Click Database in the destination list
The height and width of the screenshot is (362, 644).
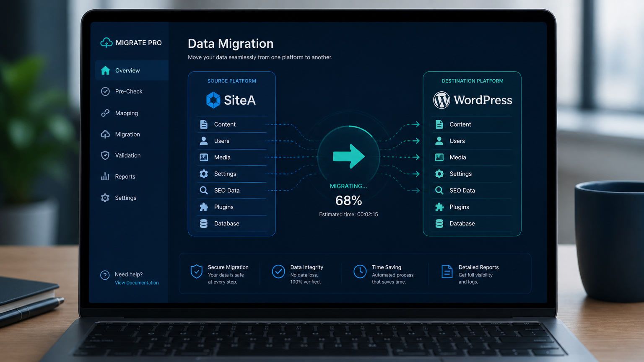[x=462, y=224]
